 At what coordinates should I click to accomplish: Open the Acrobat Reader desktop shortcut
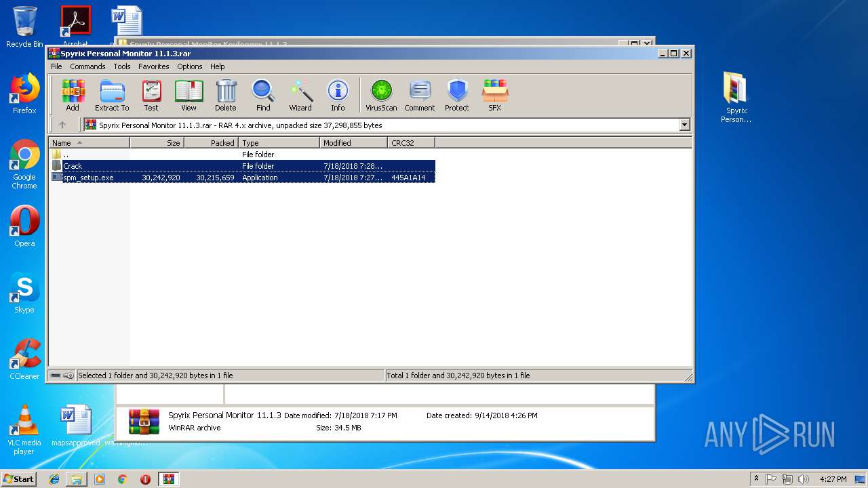(75, 27)
